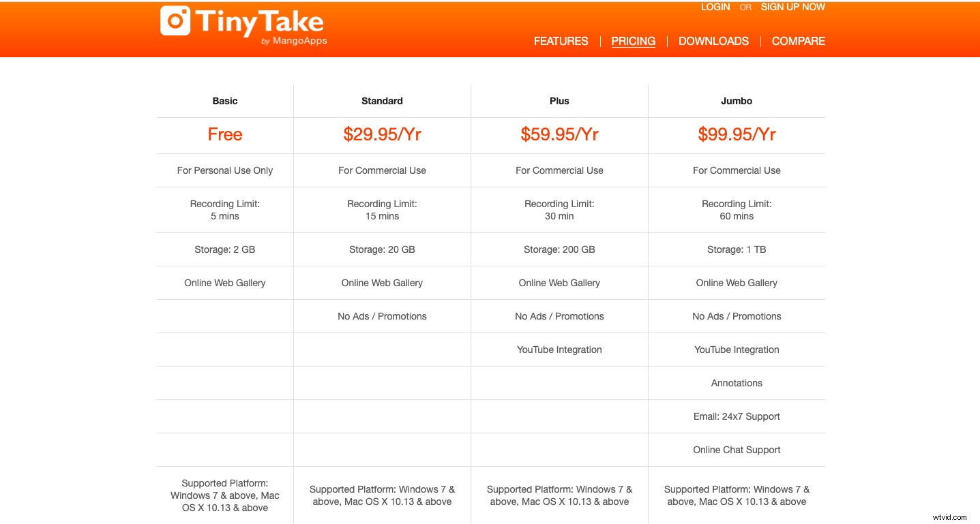This screenshot has width=980, height=524.
Task: Select the $59.95/Yr price
Action: point(559,134)
